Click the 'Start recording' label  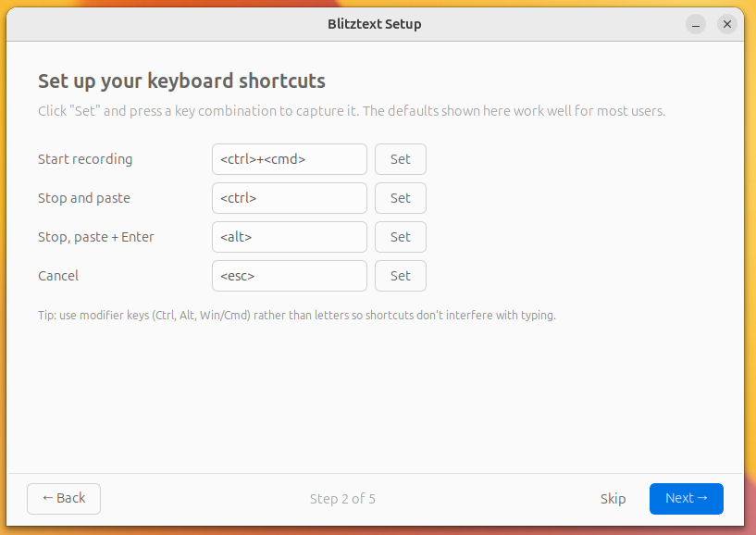point(85,159)
